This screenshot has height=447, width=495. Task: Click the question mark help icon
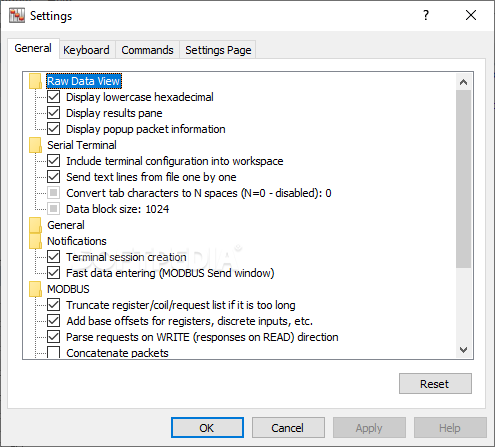click(426, 15)
